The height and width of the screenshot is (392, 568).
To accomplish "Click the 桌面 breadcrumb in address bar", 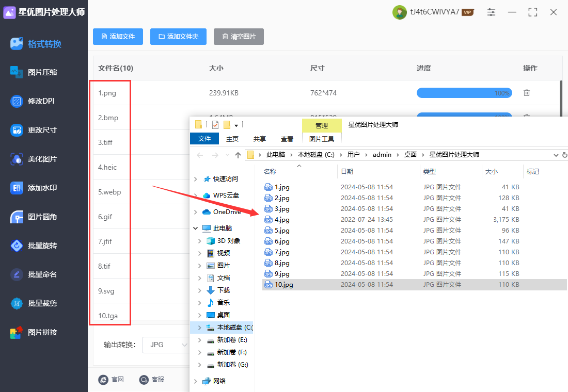I will (411, 155).
